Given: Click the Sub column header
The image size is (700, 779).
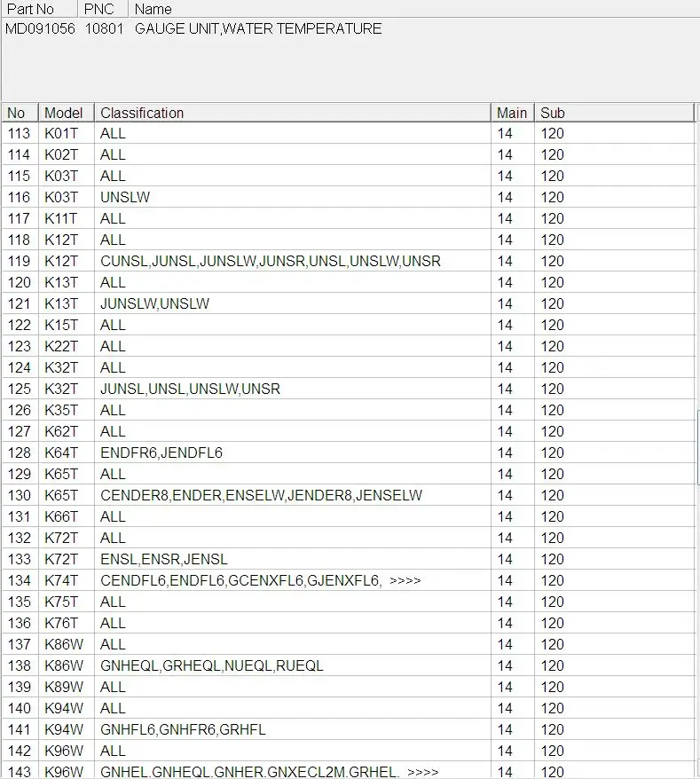Looking at the screenshot, I should 614,113.
